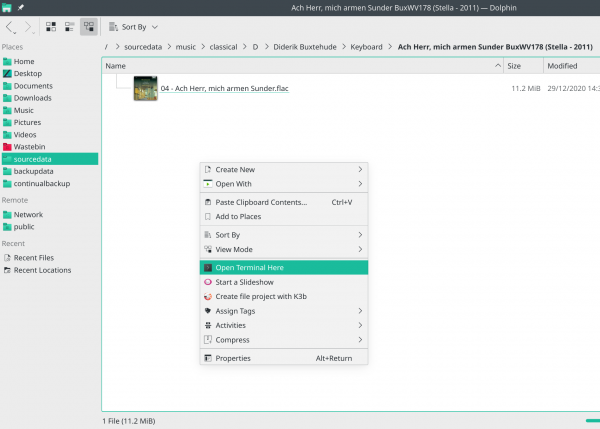Click the backupdata folder icon
Screen dimensions: 600x429
click(7, 171)
